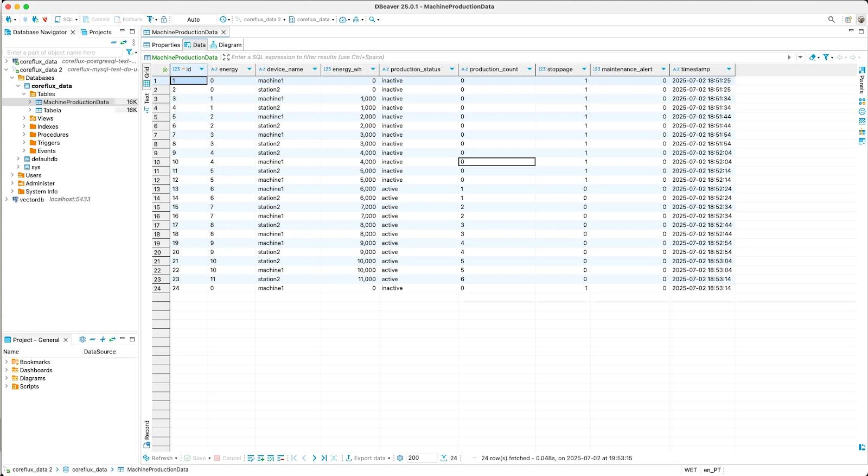Open the result set settings gear

tap(400, 458)
